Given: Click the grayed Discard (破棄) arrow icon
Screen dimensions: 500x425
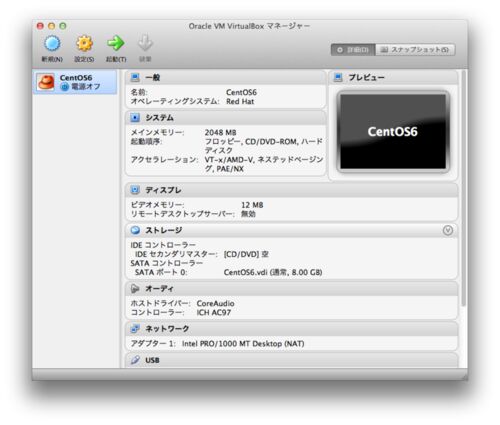Looking at the screenshot, I should coord(145,43).
